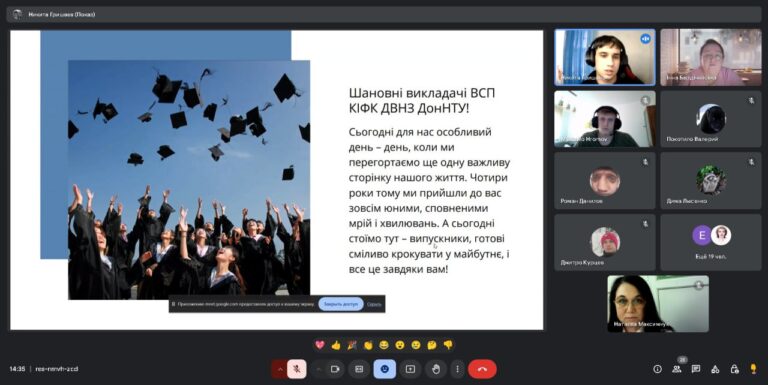Send the pink heart reaction
The width and height of the screenshot is (768, 385).
tap(320, 345)
